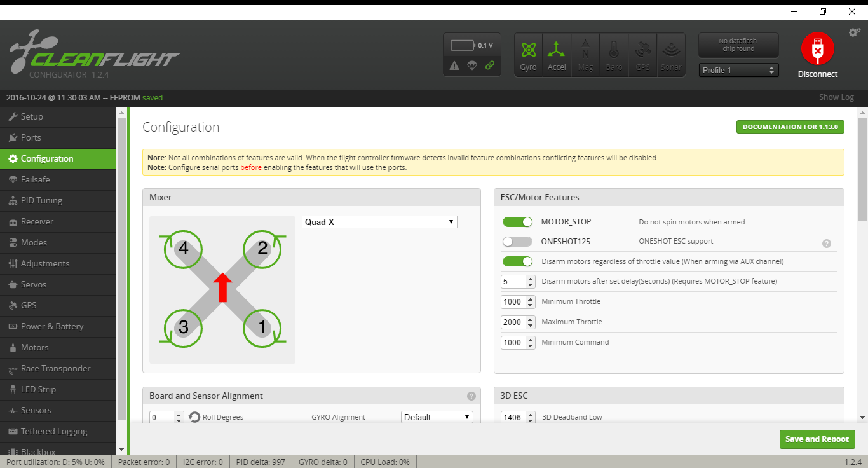Go to the GPS sidebar tab
Image resolution: width=868 pixels, height=468 pixels.
[x=58, y=305]
